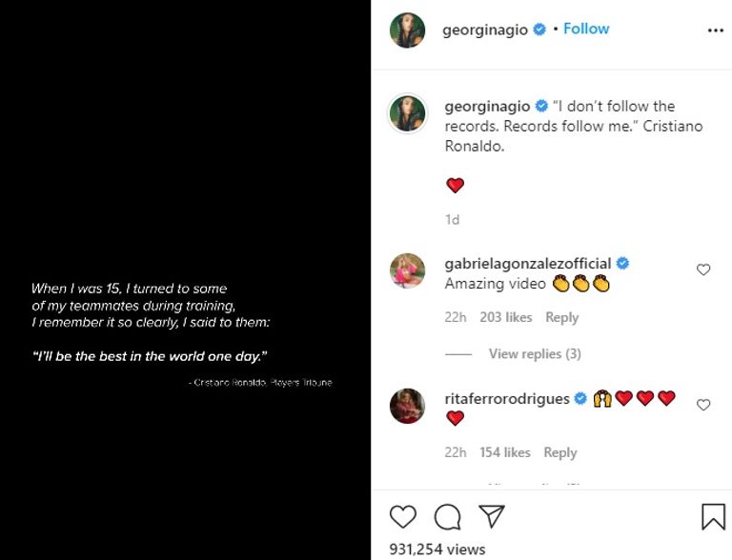Open the three-dot more options menu
Viewport: 732px width, 560px height.
click(x=715, y=30)
